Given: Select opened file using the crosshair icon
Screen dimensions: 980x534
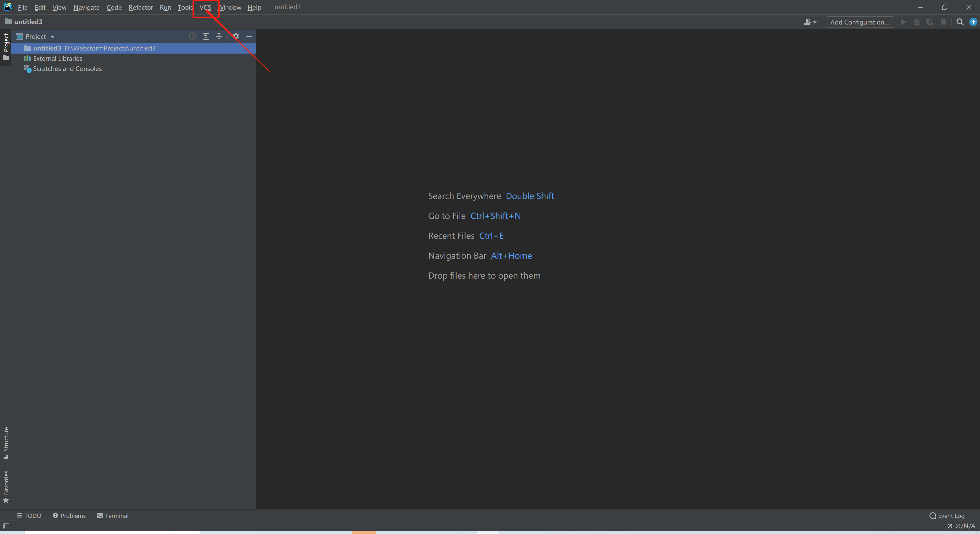Looking at the screenshot, I should coord(192,36).
